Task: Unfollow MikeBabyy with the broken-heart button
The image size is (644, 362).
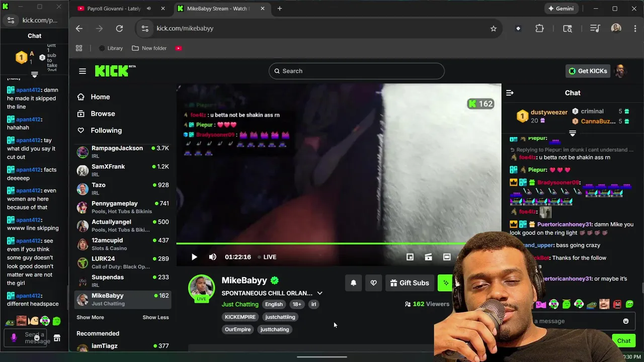Action: point(373,283)
